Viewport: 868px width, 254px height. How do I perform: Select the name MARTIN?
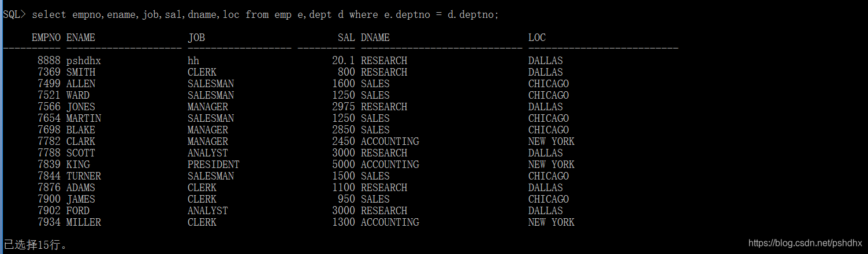coord(84,118)
